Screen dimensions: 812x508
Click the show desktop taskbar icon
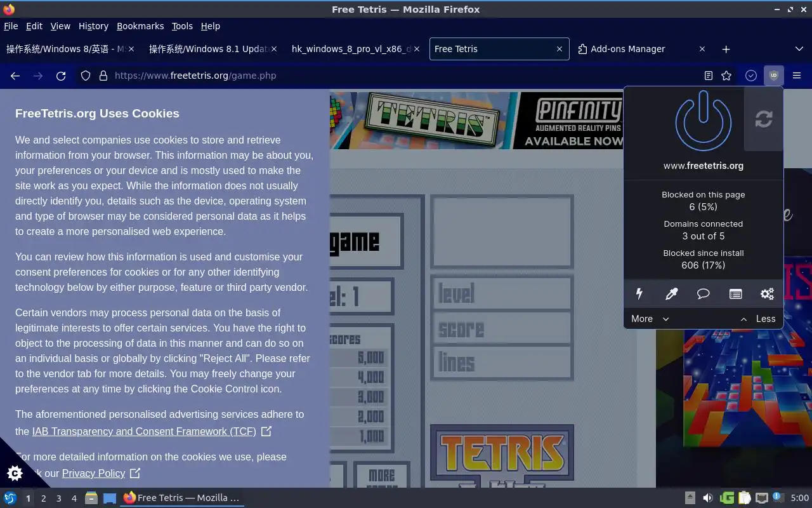click(x=109, y=498)
